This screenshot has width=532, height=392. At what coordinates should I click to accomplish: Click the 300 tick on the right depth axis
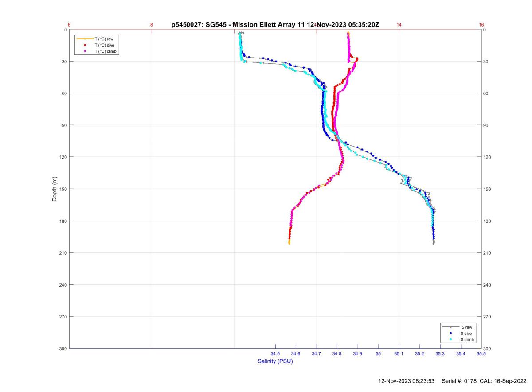coord(487,349)
